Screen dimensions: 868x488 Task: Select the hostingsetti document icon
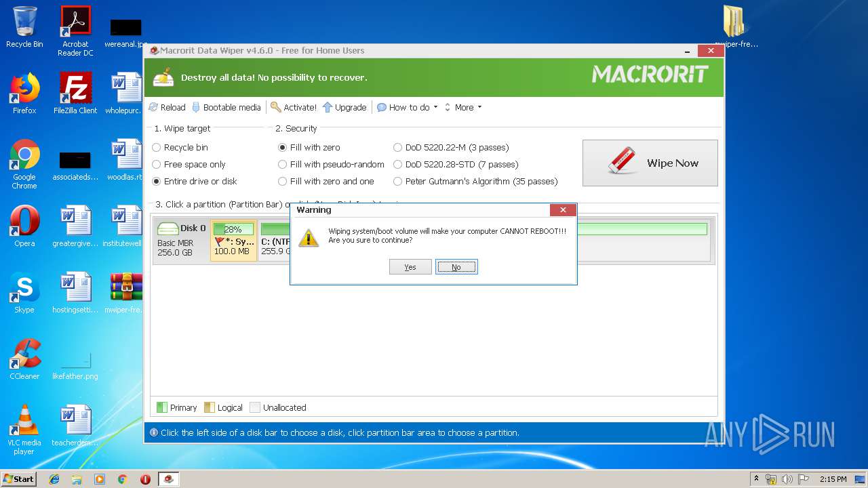point(75,292)
